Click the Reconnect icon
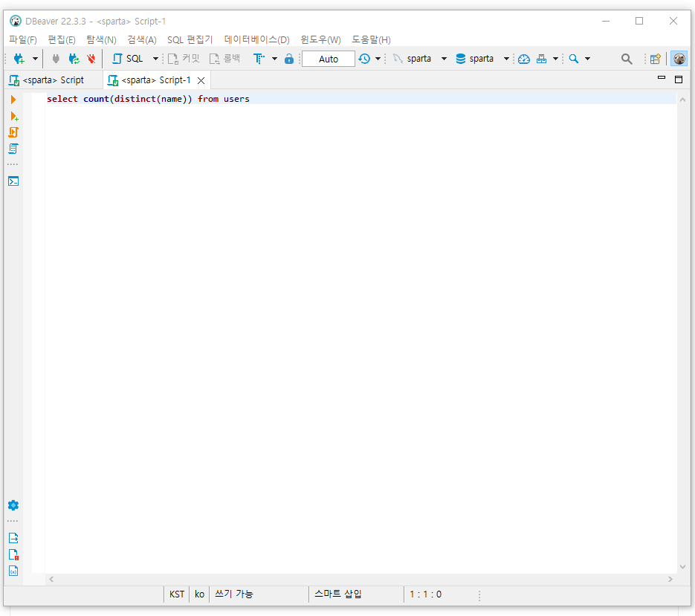This screenshot has width=695, height=616. point(74,59)
